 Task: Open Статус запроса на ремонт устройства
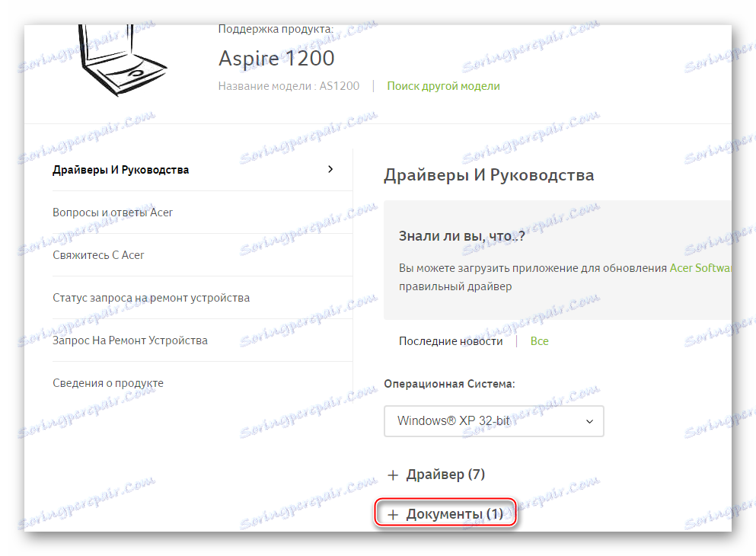[x=151, y=298]
